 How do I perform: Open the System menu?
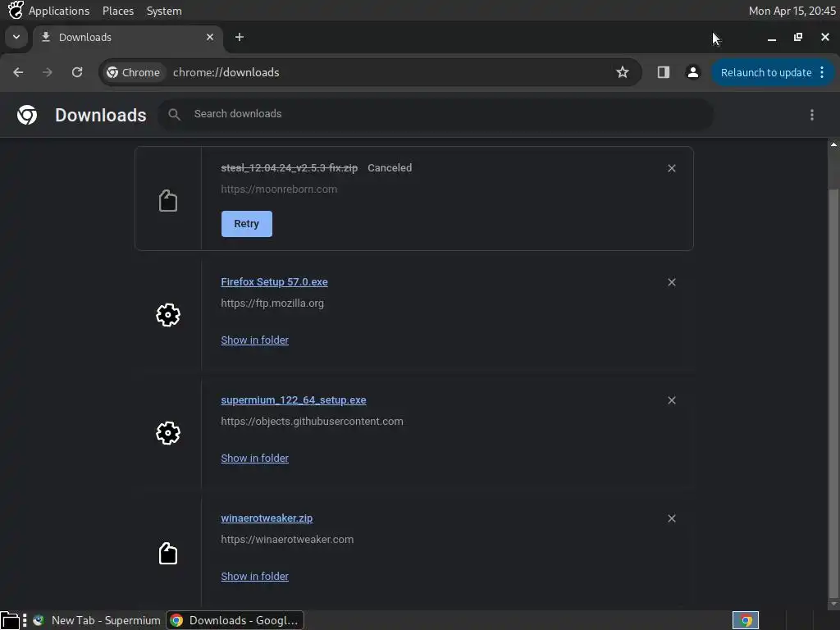point(164,11)
